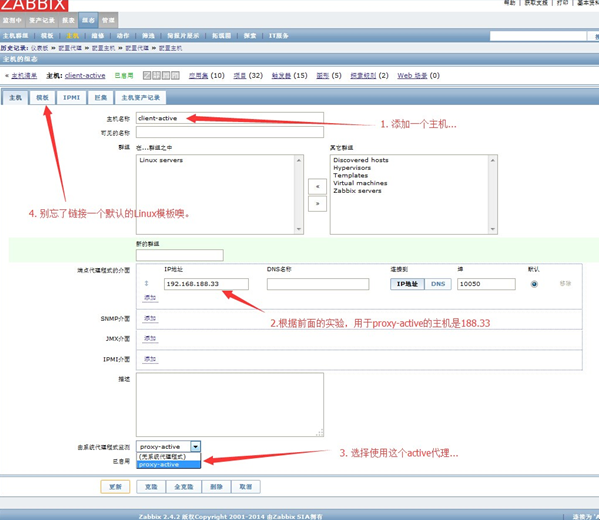Open the 主机清单 host list link
The width and height of the screenshot is (600, 520).
point(24,75)
